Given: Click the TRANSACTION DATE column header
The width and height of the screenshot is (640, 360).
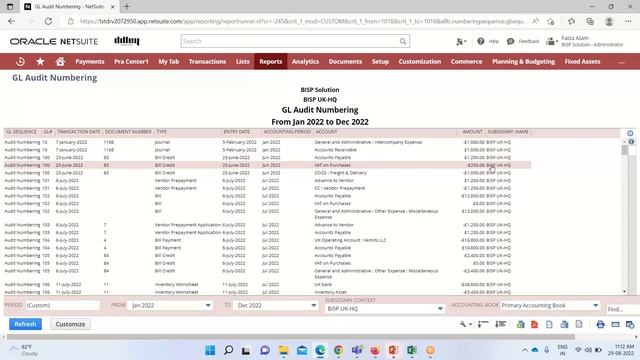Looking at the screenshot, I should pyautogui.click(x=78, y=132).
